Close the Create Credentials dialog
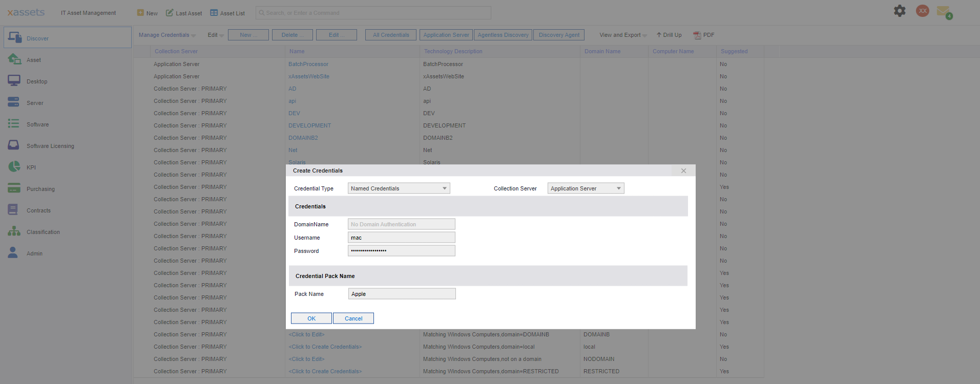Image resolution: width=980 pixels, height=384 pixels. point(683,171)
